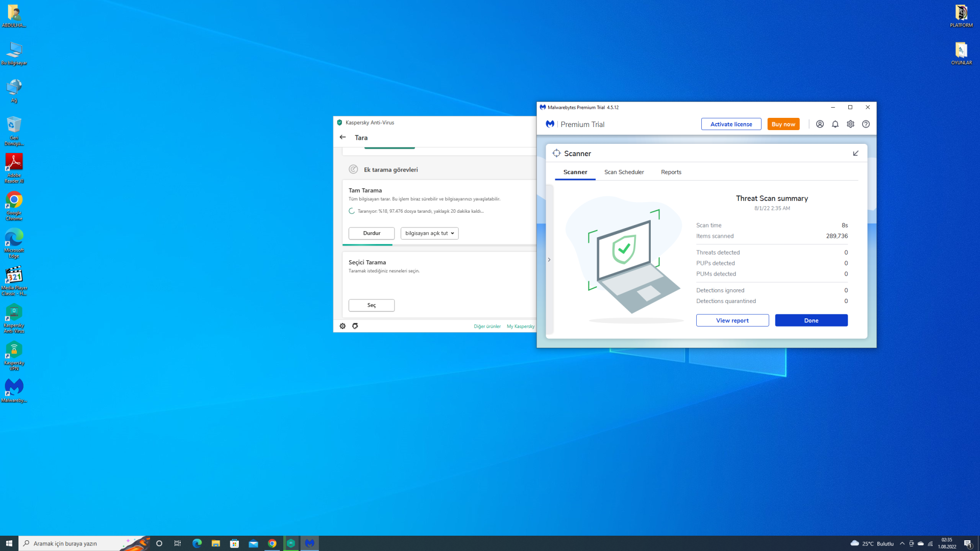This screenshot has width=980, height=551.
Task: Open Malwarebytes account icon
Action: tap(820, 124)
